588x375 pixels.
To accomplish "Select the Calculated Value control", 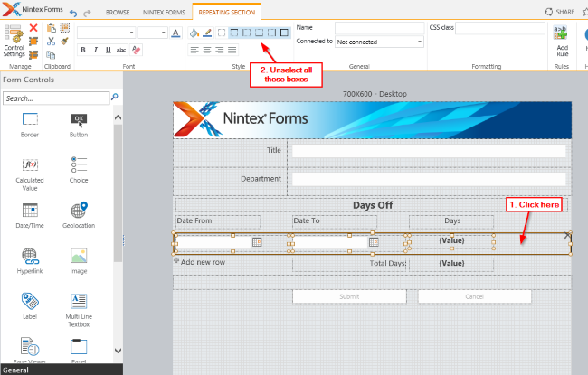I will pyautogui.click(x=30, y=174).
